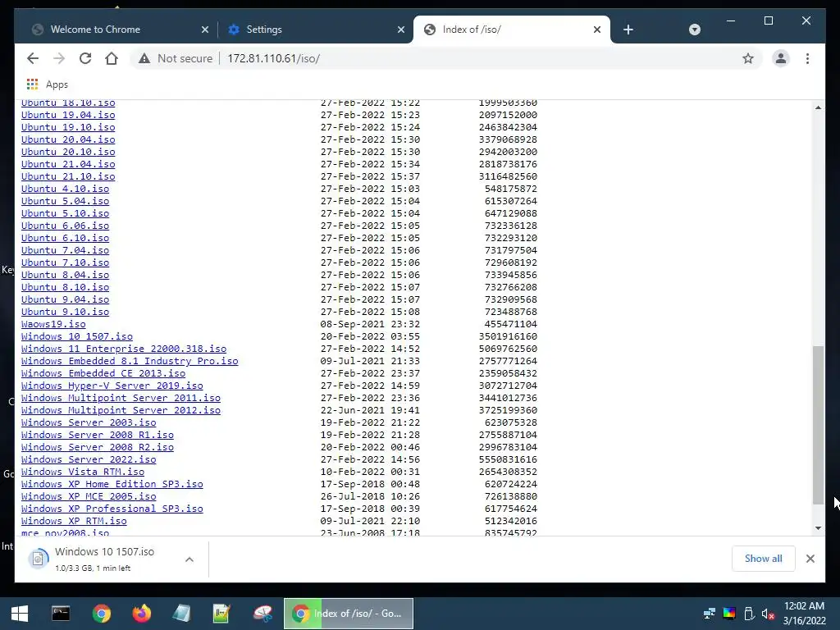This screenshot has height=630, width=840.
Task: Download Ubuntu 4.10.iso
Action: [65, 189]
